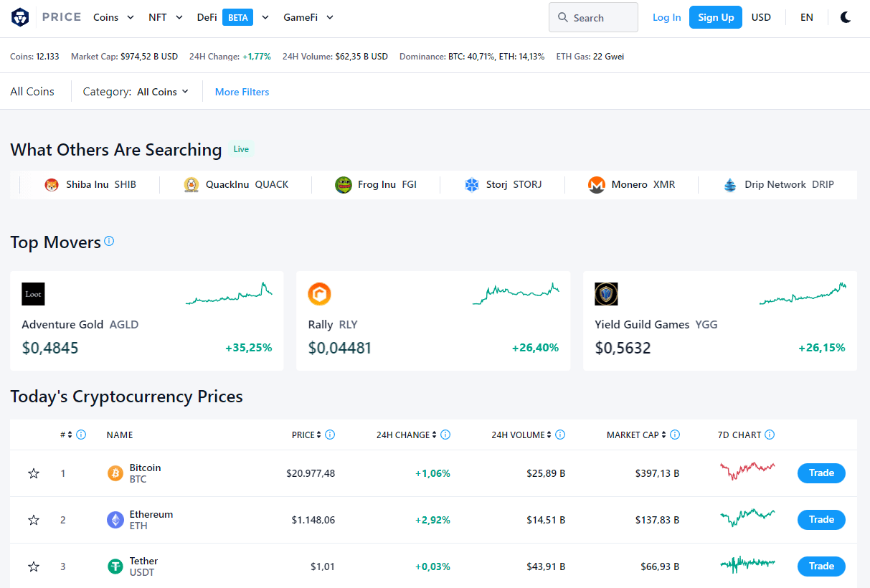Click the rank column info icon

(81, 435)
